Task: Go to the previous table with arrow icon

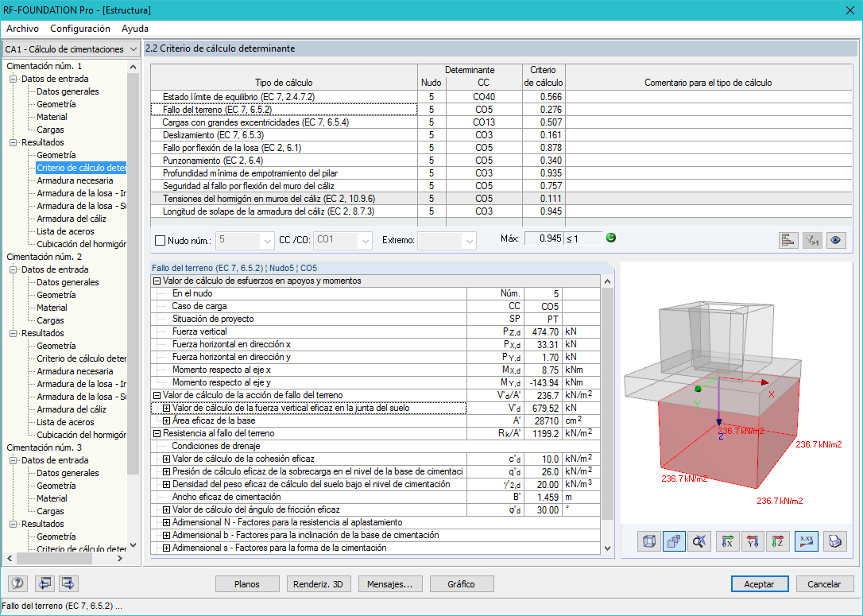Action: (45, 583)
